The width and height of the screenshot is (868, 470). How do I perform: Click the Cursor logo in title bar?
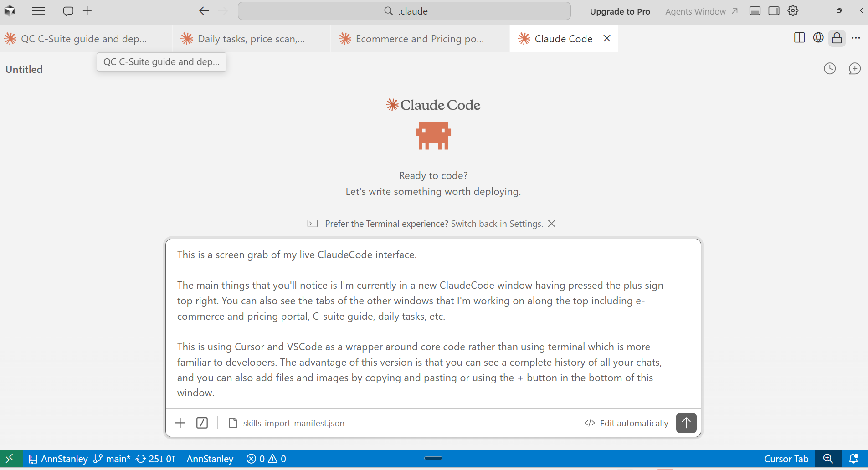tap(10, 11)
